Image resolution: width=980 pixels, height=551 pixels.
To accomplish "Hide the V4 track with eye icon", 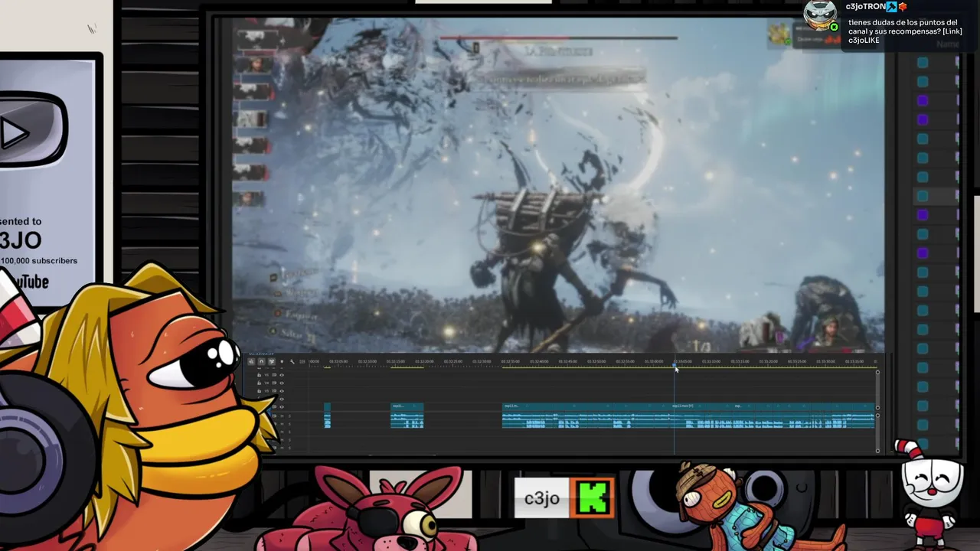I will pos(282,383).
